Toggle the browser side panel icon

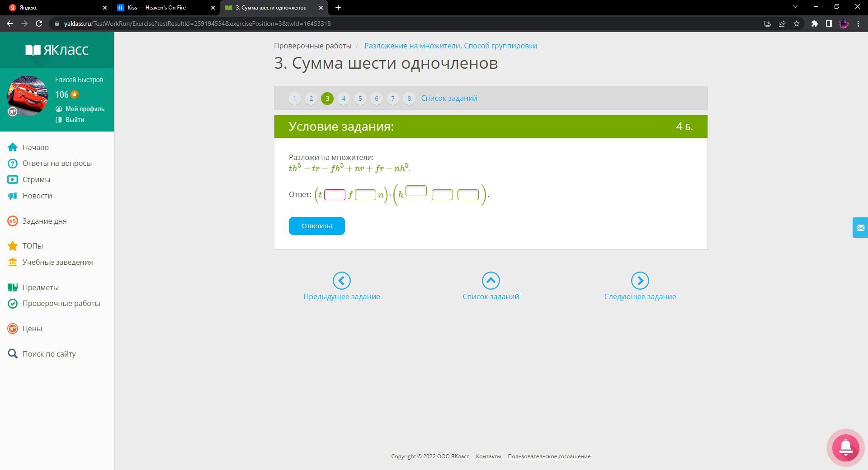coord(829,23)
